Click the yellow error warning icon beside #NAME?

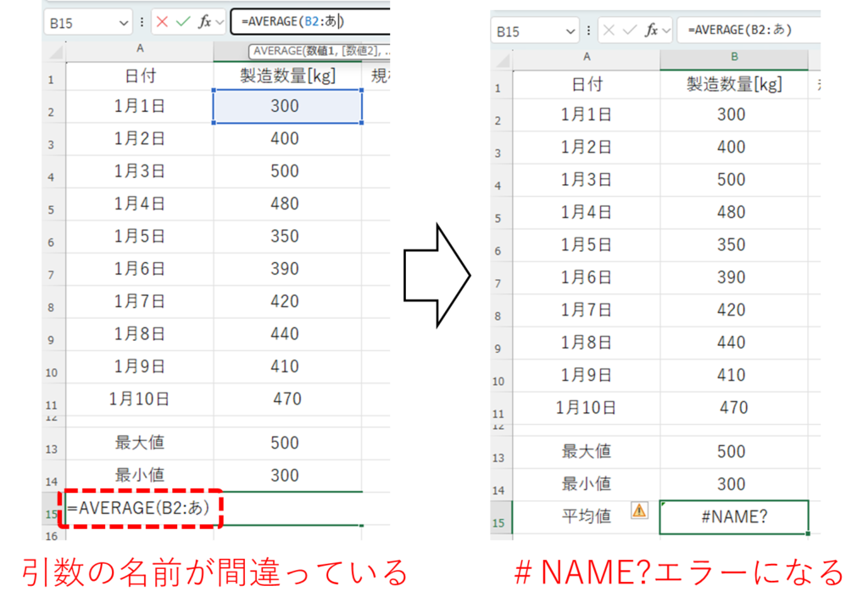(x=639, y=510)
